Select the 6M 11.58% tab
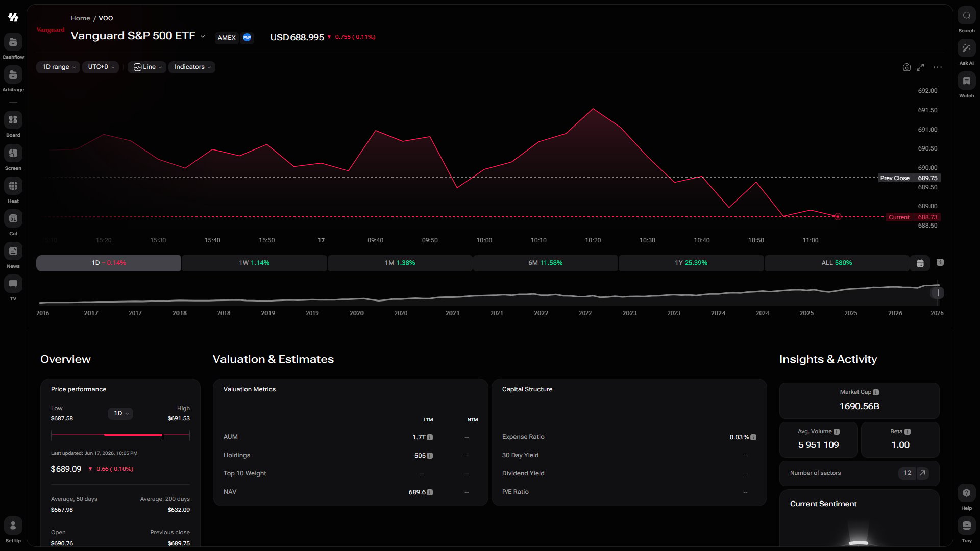Screen dimensions: 980x551 545,263
